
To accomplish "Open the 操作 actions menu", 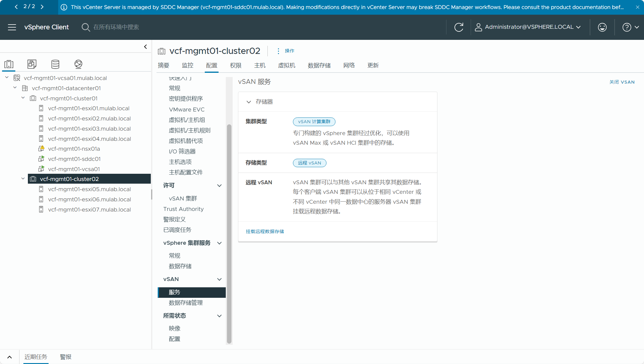I will [290, 51].
